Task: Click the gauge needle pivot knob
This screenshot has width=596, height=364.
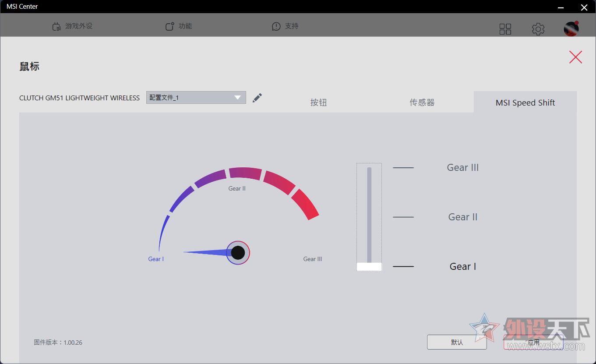Action: coord(238,253)
